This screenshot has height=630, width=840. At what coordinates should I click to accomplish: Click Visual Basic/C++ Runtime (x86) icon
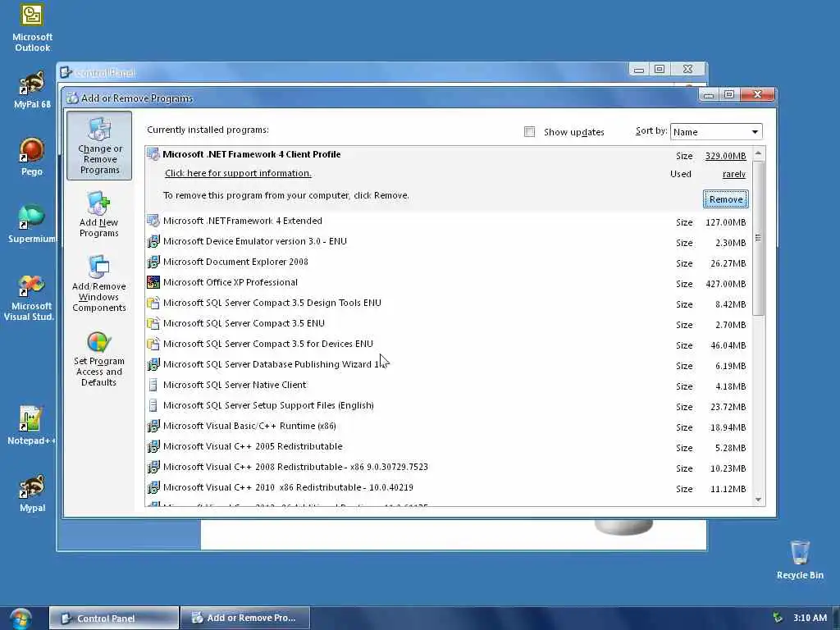[153, 426]
